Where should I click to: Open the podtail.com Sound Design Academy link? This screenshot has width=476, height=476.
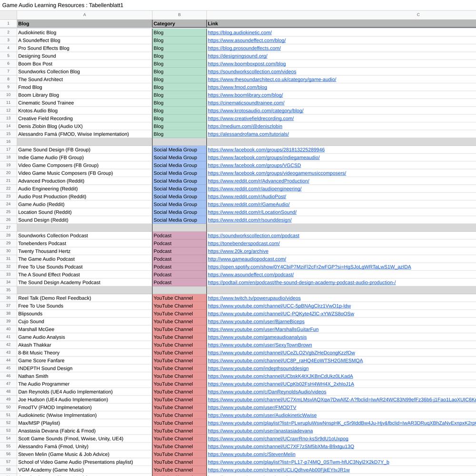pos(302,283)
